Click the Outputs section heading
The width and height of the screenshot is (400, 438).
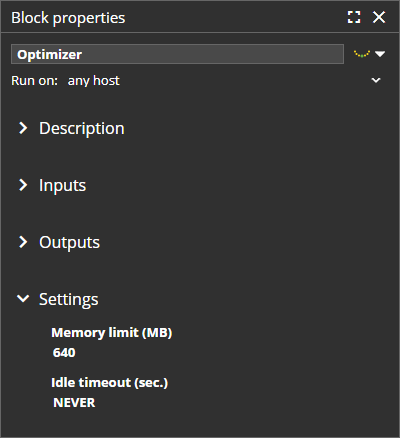coord(69,243)
